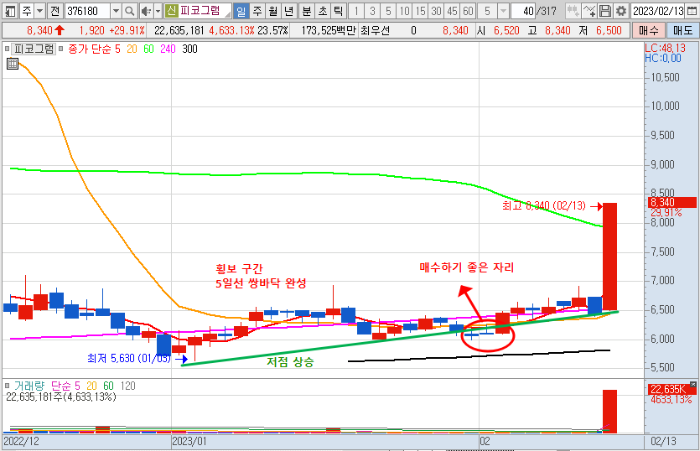Toggle the square marker before 거래량 legend
Viewport: 700px width, 451px height.
[x=7, y=385]
